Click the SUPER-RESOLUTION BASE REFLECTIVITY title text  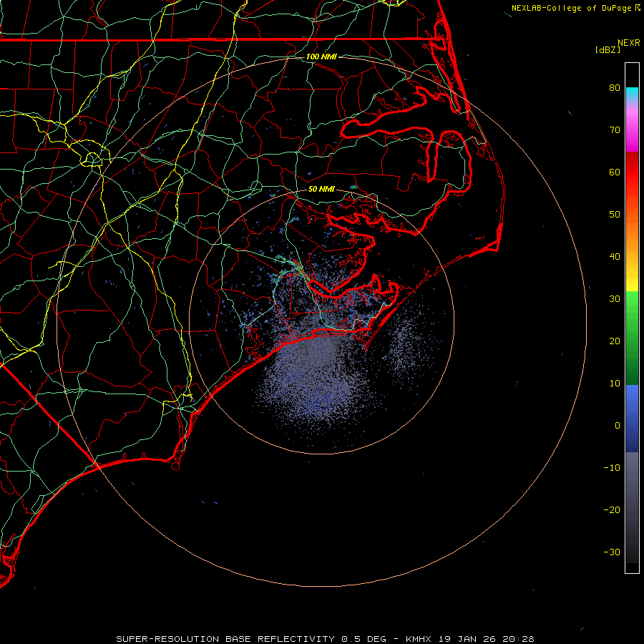pyautogui.click(x=225, y=639)
